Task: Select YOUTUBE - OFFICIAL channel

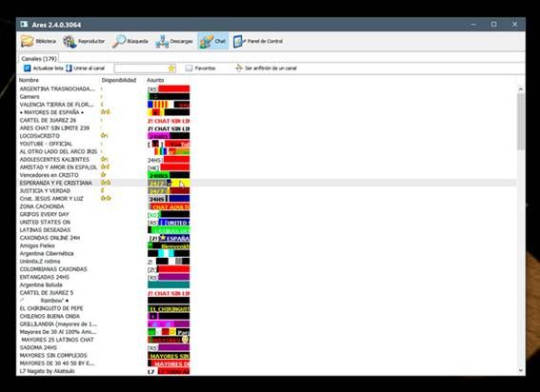Action: 46,144
